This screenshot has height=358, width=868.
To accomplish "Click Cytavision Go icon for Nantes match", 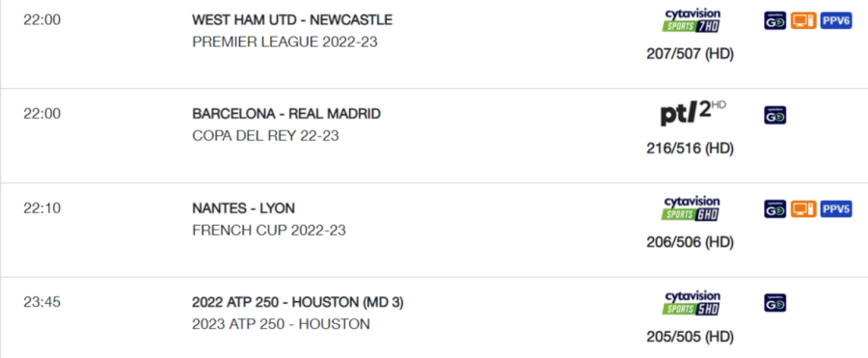I will [x=775, y=209].
